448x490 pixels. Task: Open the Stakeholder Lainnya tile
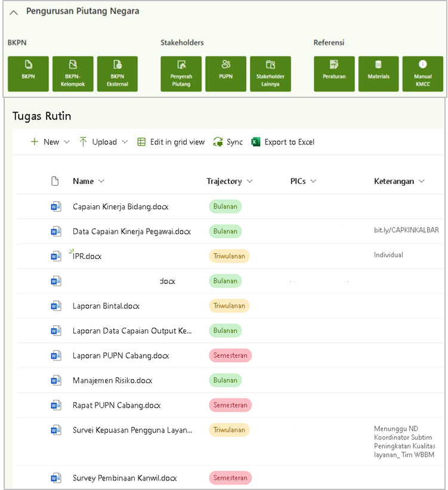pos(270,74)
